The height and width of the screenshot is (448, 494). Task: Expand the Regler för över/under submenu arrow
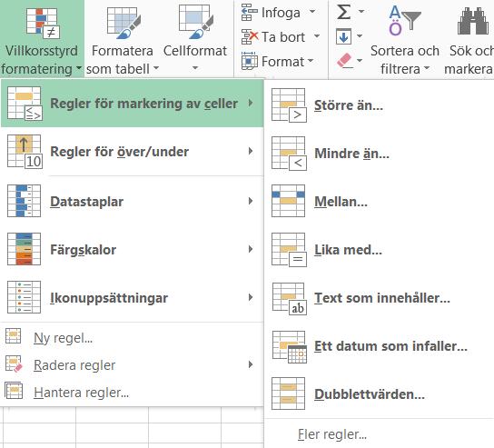[x=251, y=152]
